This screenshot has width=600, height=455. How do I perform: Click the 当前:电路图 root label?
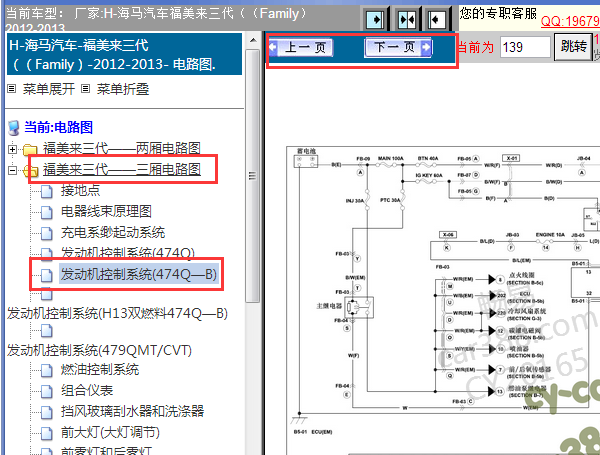coord(59,127)
